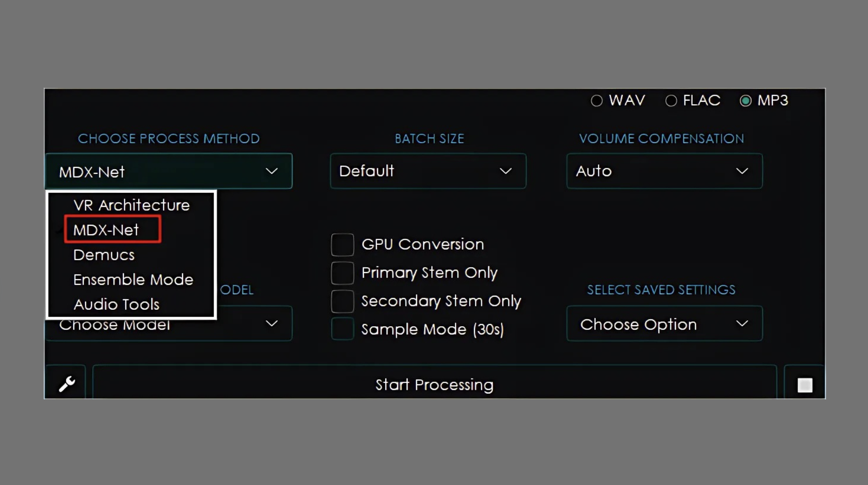The width and height of the screenshot is (868, 485).
Task: Select the FLAC output format
Action: [672, 101]
